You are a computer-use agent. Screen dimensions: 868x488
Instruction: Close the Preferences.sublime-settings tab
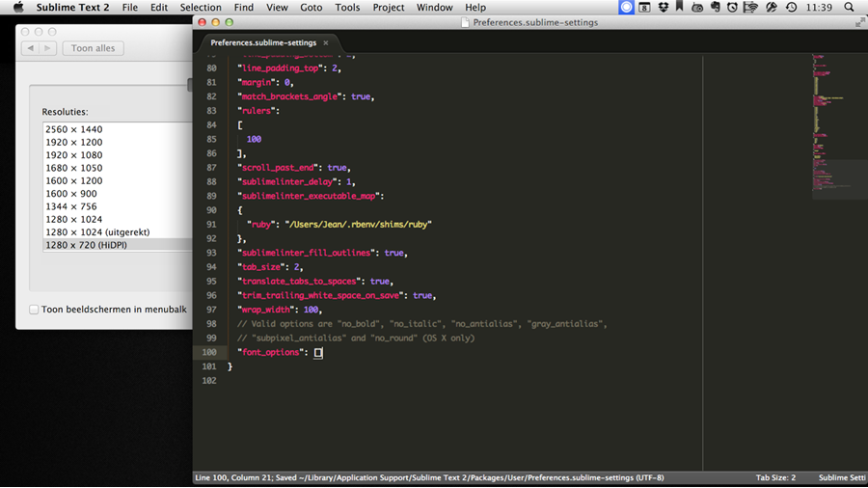coord(326,42)
